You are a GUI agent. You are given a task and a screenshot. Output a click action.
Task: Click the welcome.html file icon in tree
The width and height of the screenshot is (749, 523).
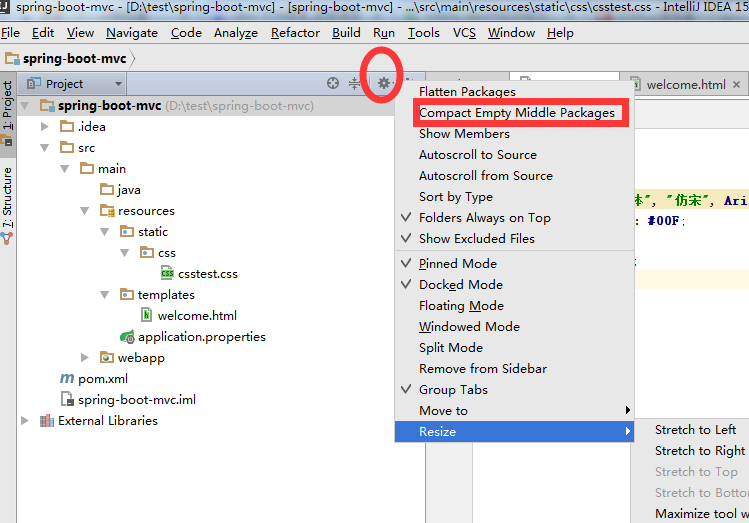tap(147, 315)
